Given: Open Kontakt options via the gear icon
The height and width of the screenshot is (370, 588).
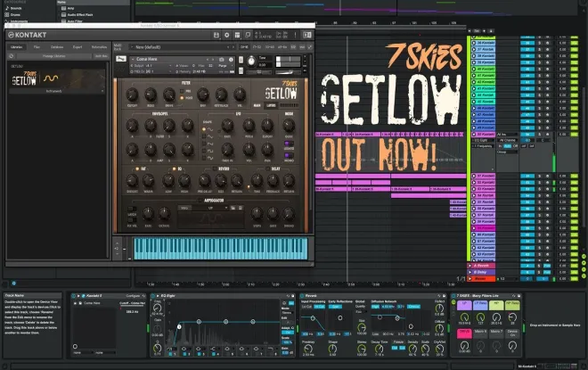Looking at the screenshot, I should tap(226, 35).
